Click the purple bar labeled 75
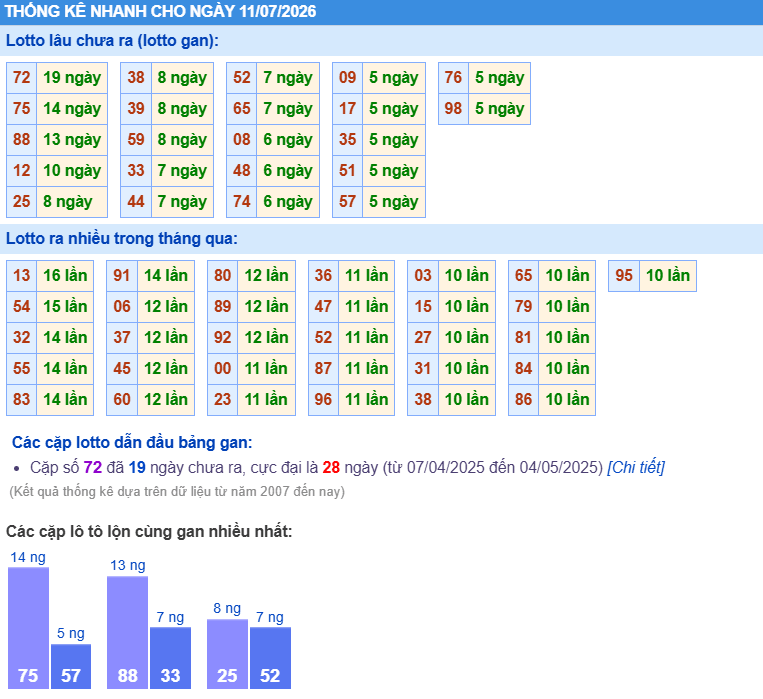763x699 pixels. coord(28,628)
